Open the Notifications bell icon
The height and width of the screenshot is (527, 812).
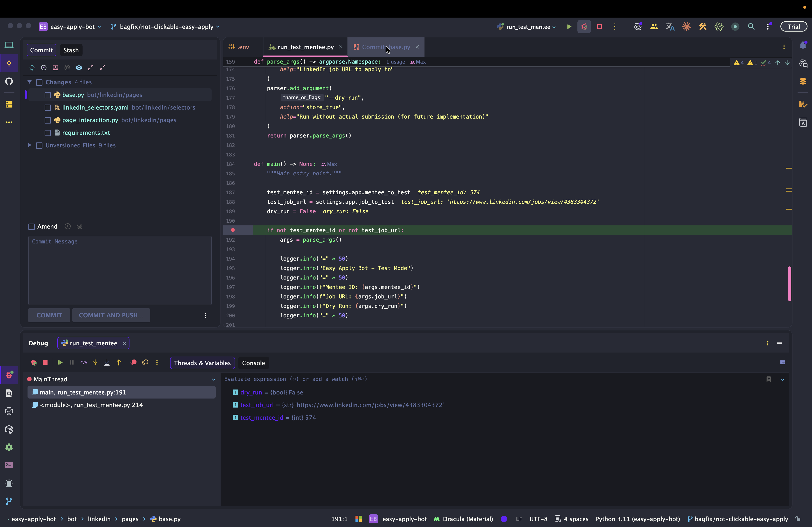803,45
